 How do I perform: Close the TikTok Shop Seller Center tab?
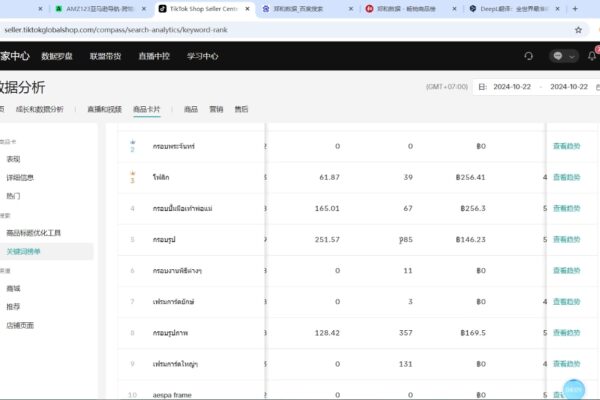click(248, 8)
